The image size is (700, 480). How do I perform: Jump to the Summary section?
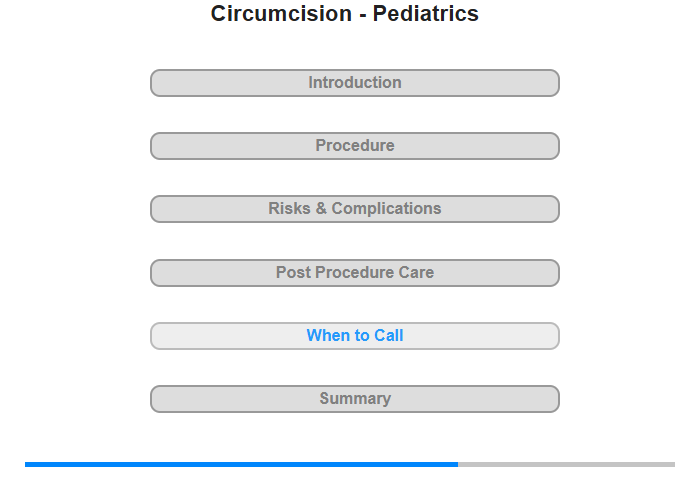[355, 399]
